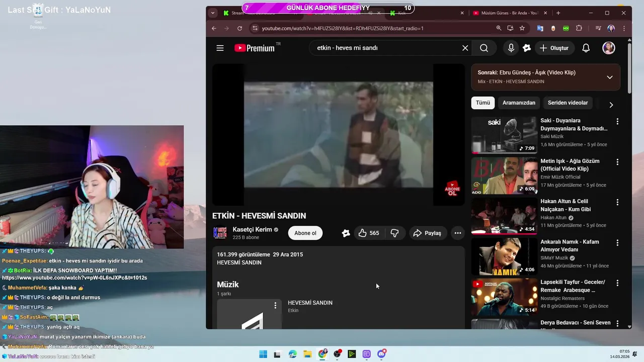Go back in Chrome browser
Image resolution: width=644 pixels, height=362 pixels.
tap(214, 28)
